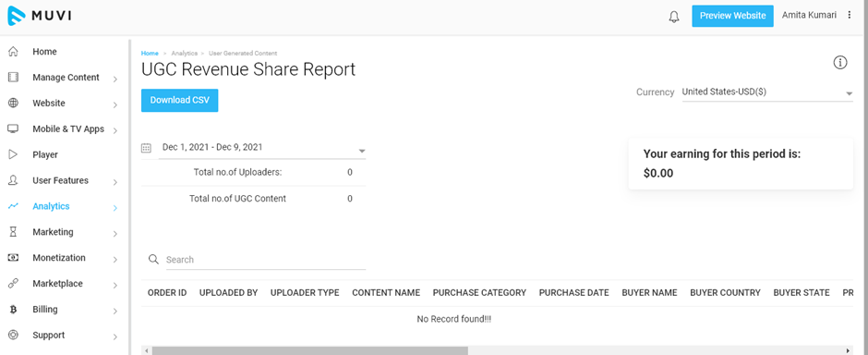This screenshot has width=868, height=355.
Task: Click the User Generated Content breadcrumb
Action: 243,54
